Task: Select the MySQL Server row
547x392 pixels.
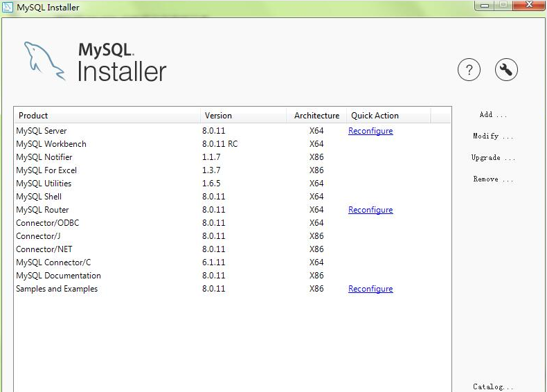Action: tap(233, 131)
